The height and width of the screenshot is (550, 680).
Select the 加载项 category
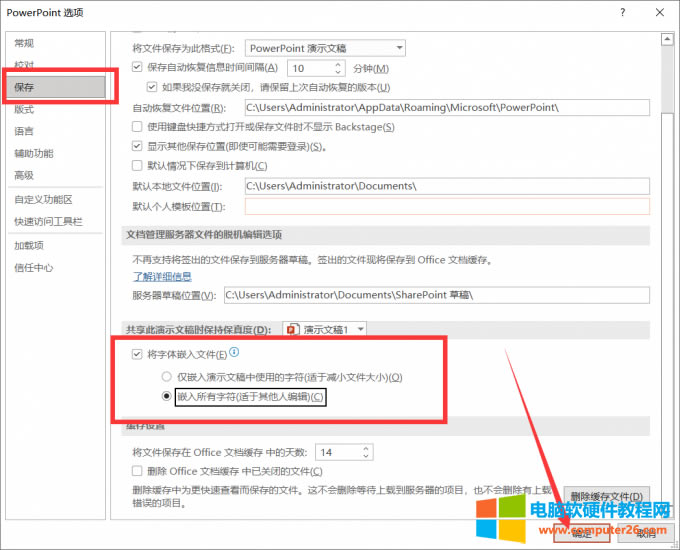pyautogui.click(x=56, y=246)
